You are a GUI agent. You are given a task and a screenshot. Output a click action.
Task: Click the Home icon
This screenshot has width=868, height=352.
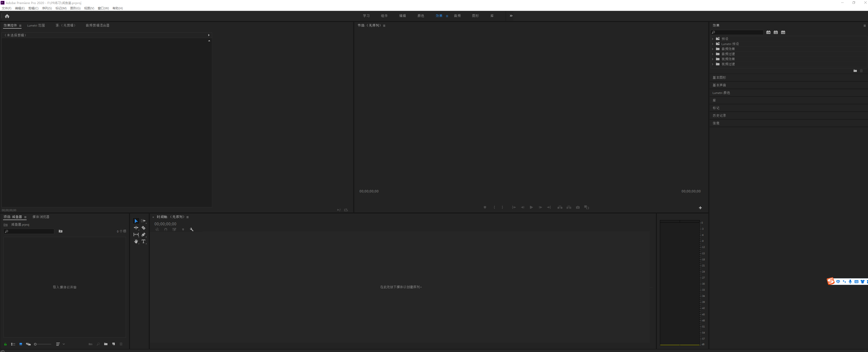[7, 16]
